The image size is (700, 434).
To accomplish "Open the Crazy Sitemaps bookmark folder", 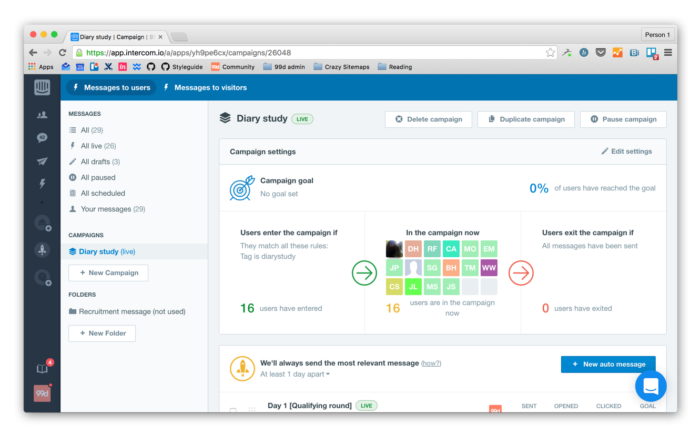I will click(344, 67).
